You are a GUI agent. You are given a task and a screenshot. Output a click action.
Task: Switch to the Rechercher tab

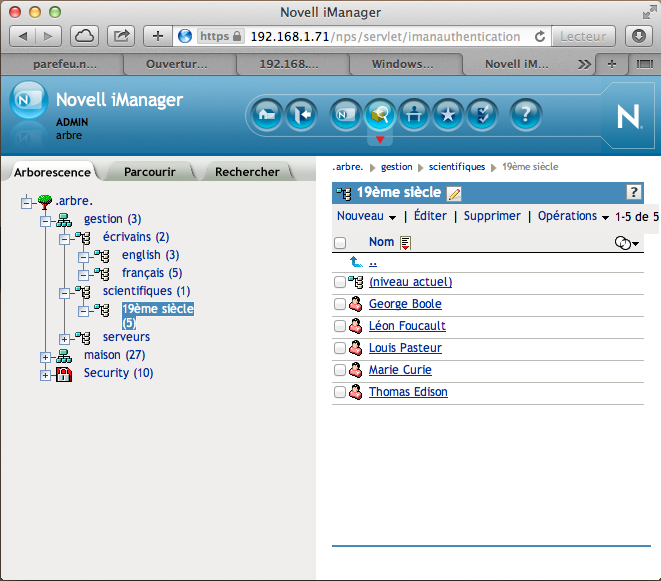[x=247, y=172]
